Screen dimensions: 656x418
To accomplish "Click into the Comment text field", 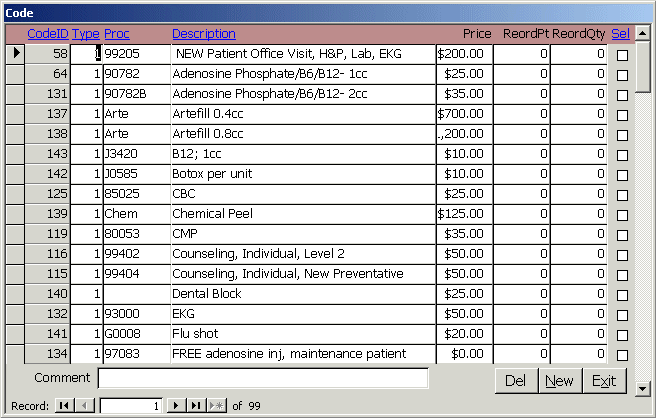I will pyautogui.click(x=263, y=378).
